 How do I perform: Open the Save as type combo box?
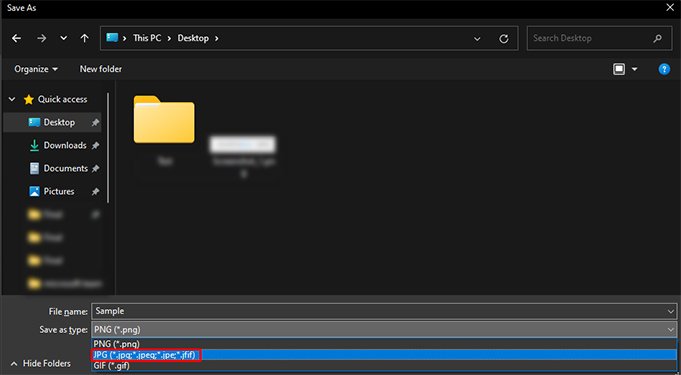384,330
